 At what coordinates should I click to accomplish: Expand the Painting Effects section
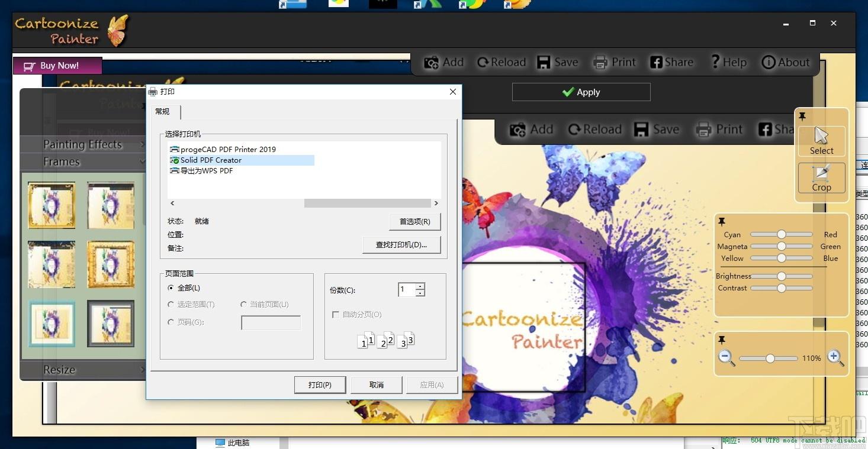pyautogui.click(x=83, y=144)
